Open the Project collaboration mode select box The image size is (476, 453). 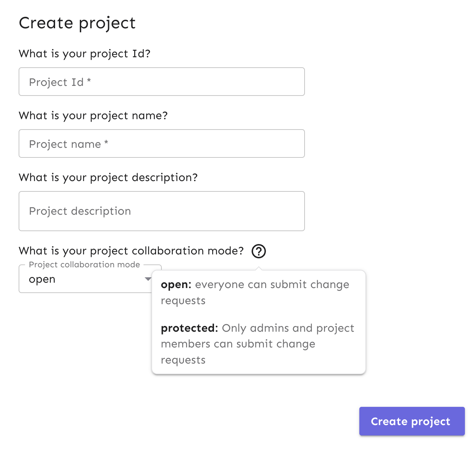pyautogui.click(x=86, y=279)
